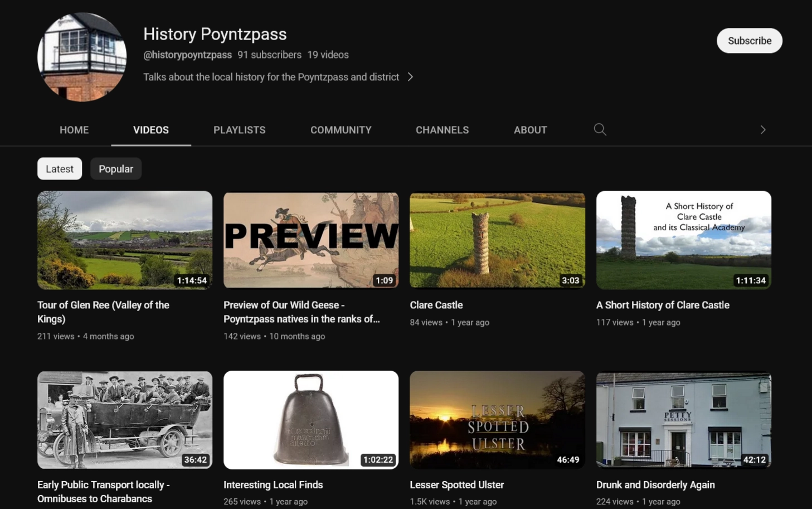This screenshot has width=812, height=509.
Task: Open the channel search icon
Action: (600, 129)
